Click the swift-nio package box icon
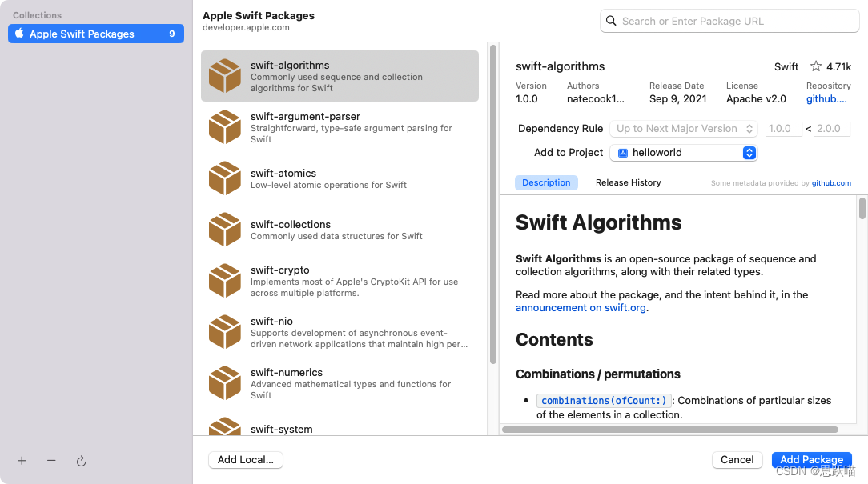868x484 pixels. coord(225,332)
